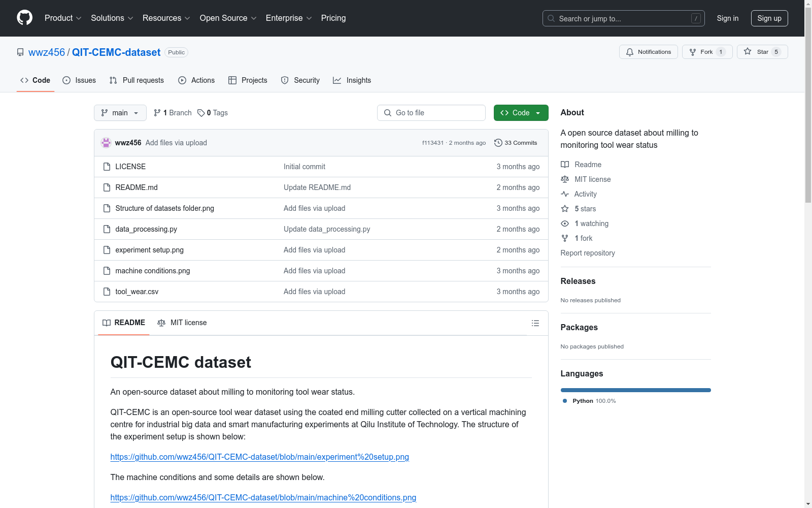Open the Insights tab

click(352, 80)
